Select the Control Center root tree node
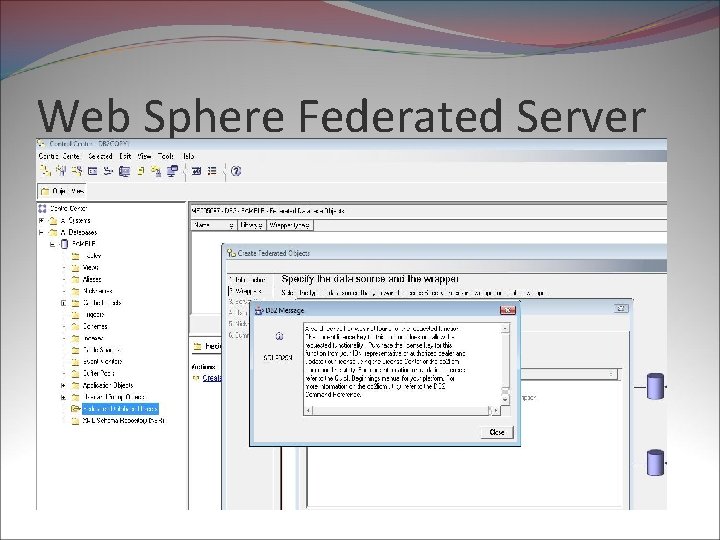Image resolution: width=720 pixels, height=540 pixels. click(68, 208)
